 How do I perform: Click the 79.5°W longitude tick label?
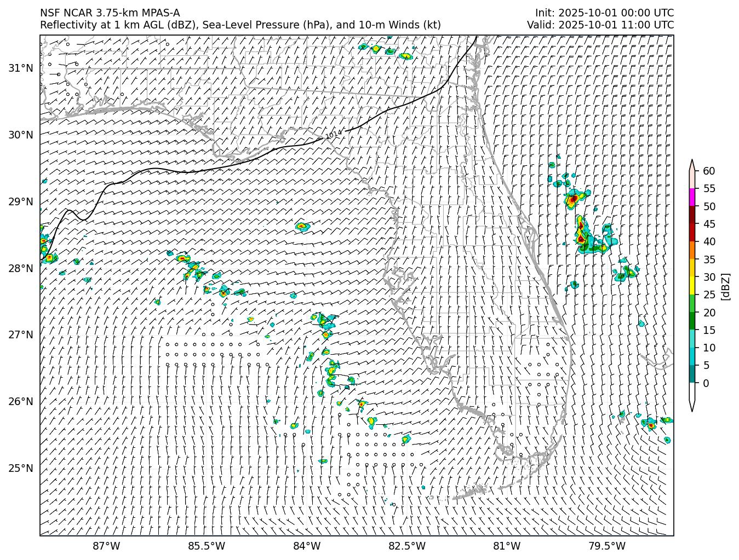[607, 546]
